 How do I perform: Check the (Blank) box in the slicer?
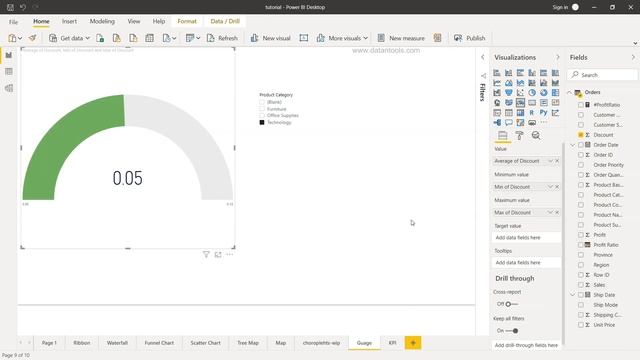click(x=262, y=102)
